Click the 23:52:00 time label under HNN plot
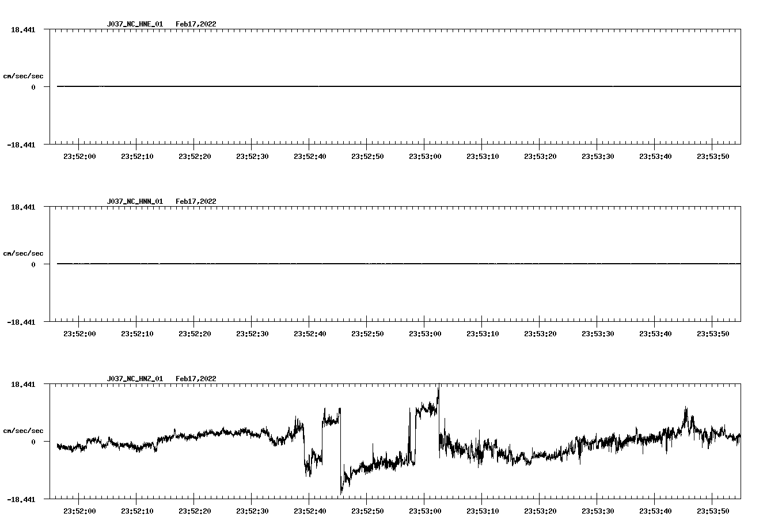The width and height of the screenshot is (782, 532). click(x=79, y=334)
